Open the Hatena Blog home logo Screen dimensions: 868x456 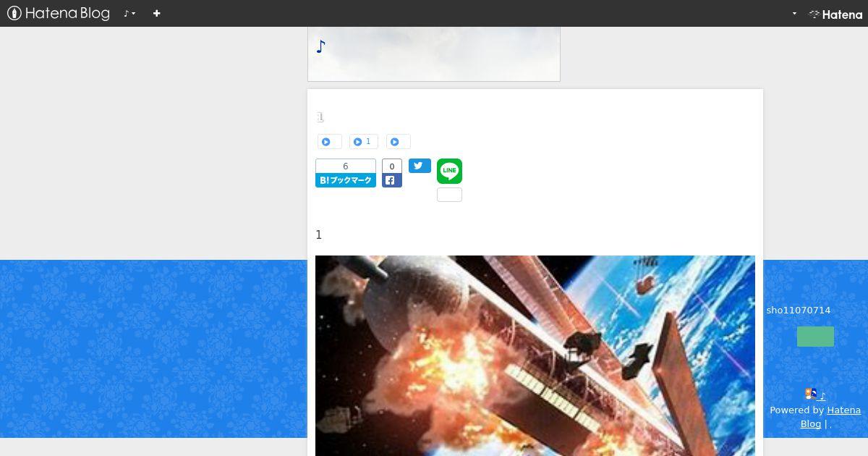tap(59, 13)
